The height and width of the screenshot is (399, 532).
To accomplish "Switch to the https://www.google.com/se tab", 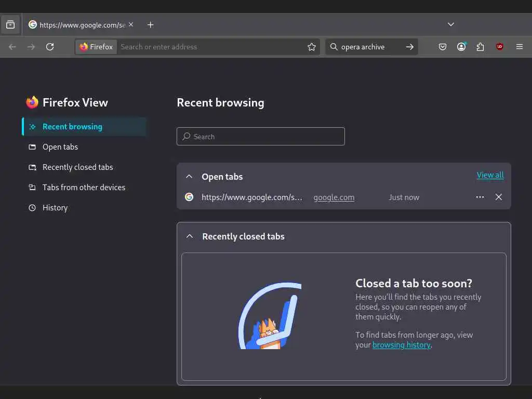I will pyautogui.click(x=81, y=25).
